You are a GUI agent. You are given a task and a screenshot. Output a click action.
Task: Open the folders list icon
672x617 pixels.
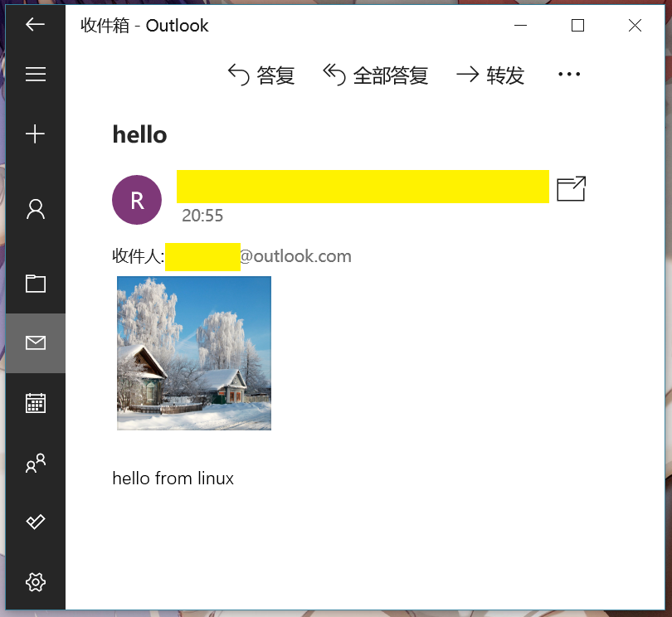click(35, 283)
